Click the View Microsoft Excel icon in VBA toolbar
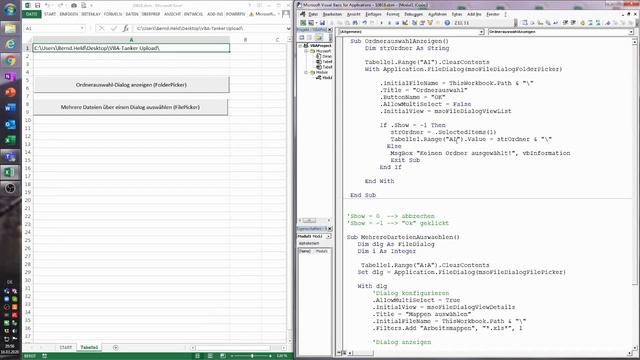The height and width of the screenshot is (360, 640). [303, 23]
